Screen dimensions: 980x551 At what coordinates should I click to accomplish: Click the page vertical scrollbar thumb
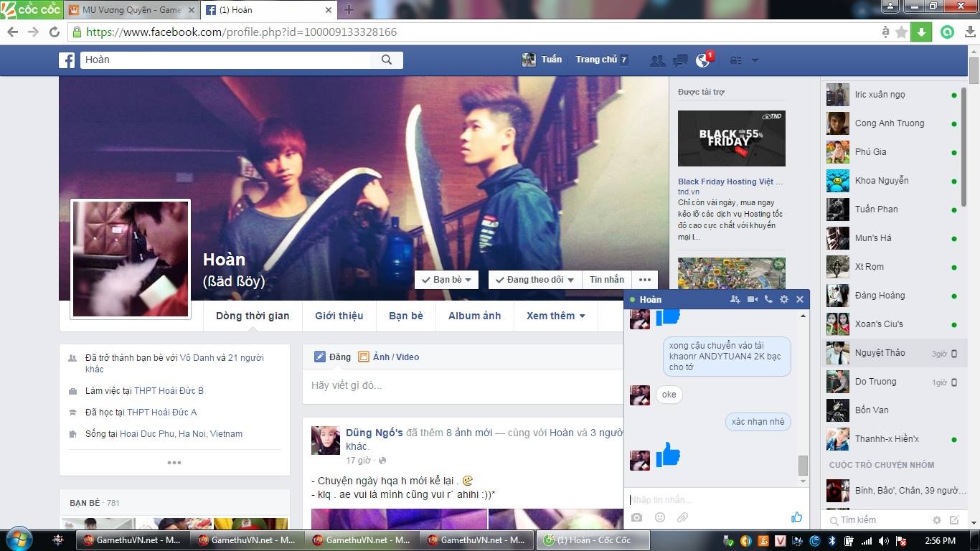(x=974, y=70)
